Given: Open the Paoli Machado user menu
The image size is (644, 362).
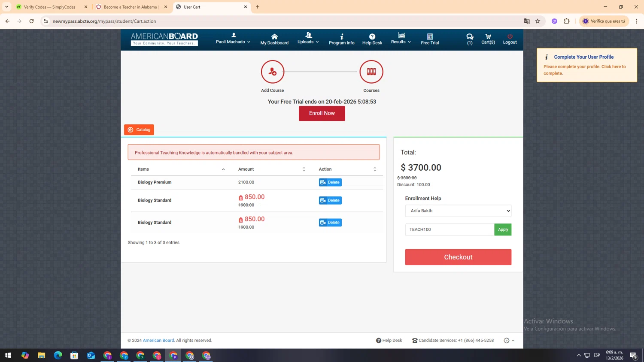Looking at the screenshot, I should pos(233,39).
